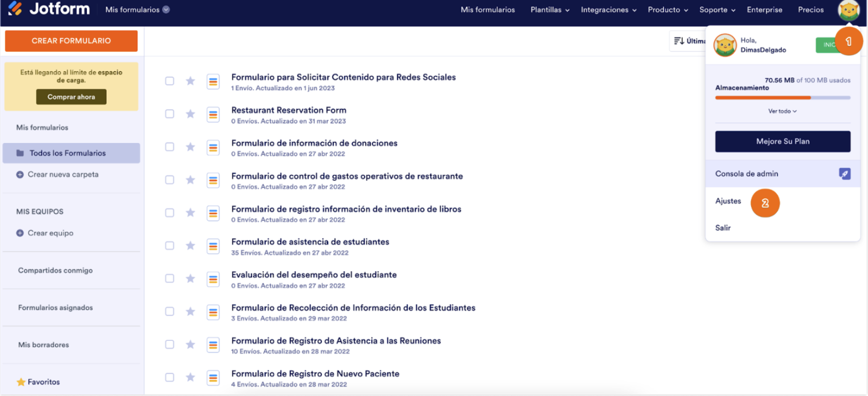Open Formulario de Registro de Nuevo Paciente title

[315, 373]
